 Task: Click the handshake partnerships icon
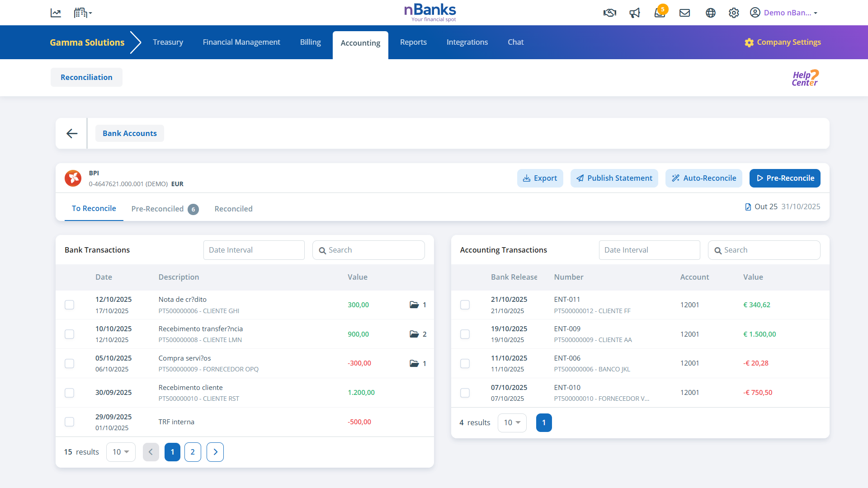(609, 13)
